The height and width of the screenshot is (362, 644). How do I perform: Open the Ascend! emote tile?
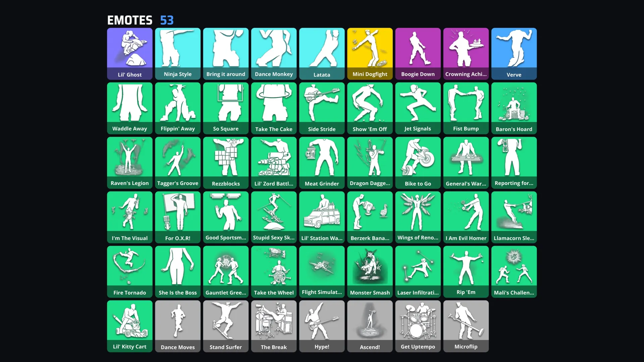click(370, 326)
